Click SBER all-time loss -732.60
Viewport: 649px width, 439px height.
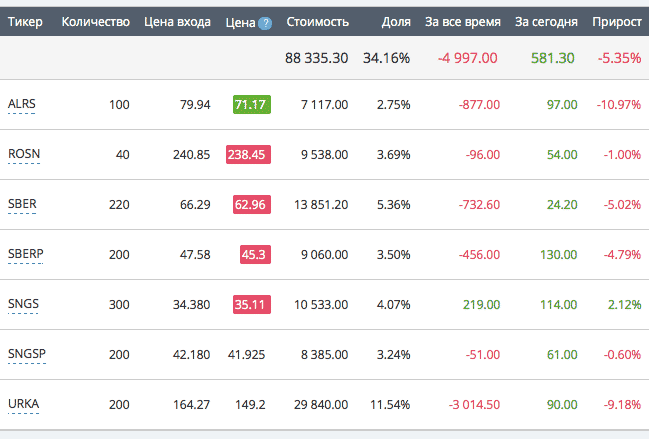tap(479, 204)
